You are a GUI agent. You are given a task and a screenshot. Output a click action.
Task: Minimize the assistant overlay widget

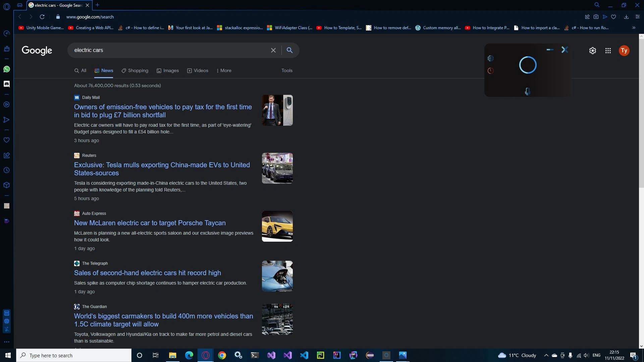pos(550,50)
